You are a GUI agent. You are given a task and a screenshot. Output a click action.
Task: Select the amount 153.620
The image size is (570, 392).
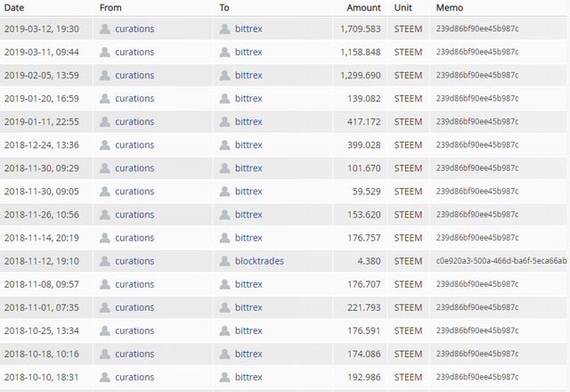click(364, 215)
